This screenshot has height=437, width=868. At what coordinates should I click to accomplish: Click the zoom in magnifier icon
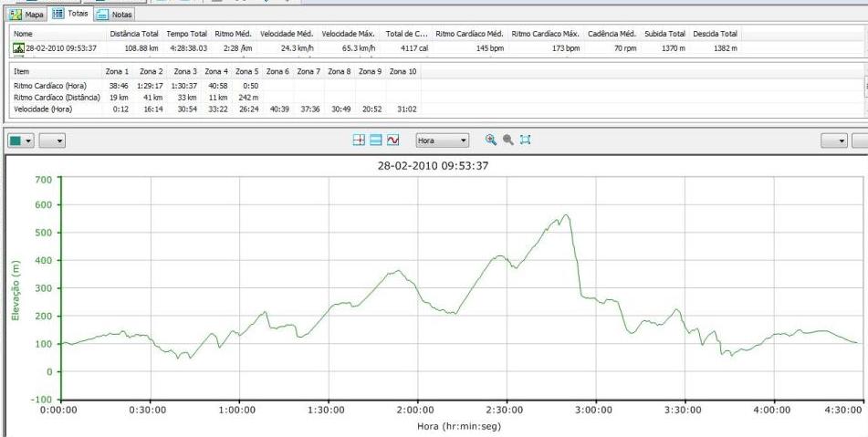[x=490, y=140]
